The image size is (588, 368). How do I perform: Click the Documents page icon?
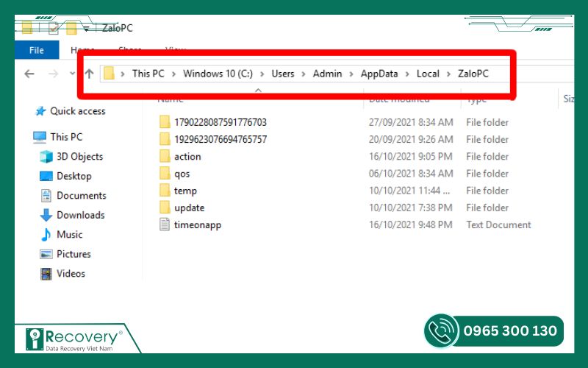tap(46, 196)
